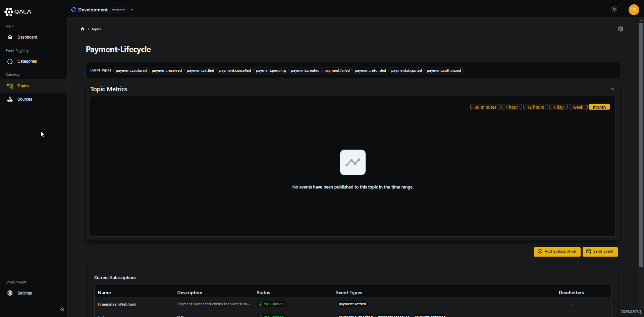This screenshot has height=317, width=644.
Task: Select Dashboard in the sidebar
Action: (x=27, y=37)
